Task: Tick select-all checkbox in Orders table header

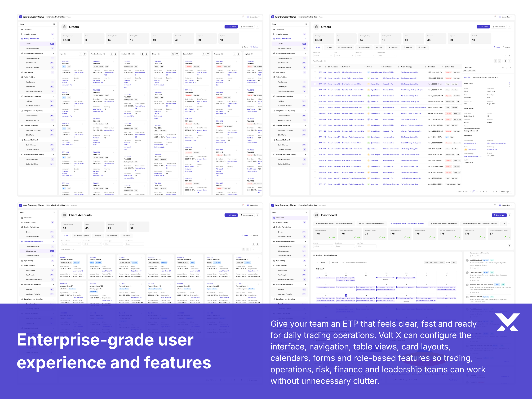Action: tap(315, 67)
